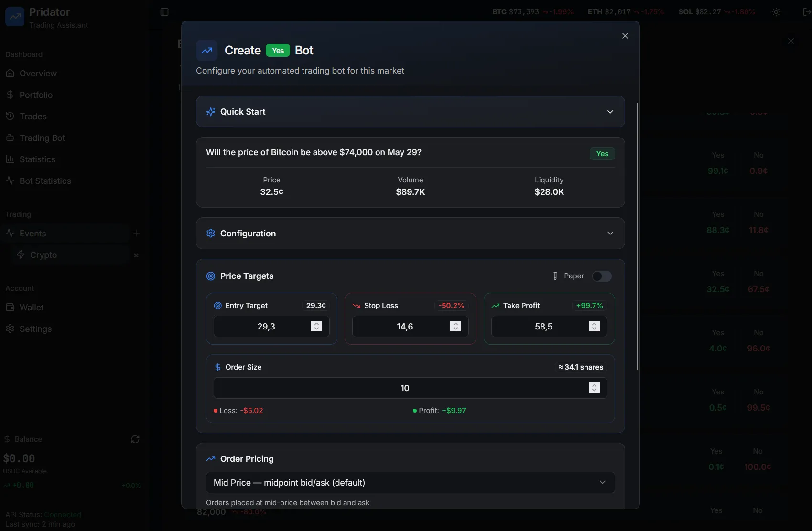Click the dialog vertical scrollbar
Image resolution: width=812 pixels, height=531 pixels.
637,236
